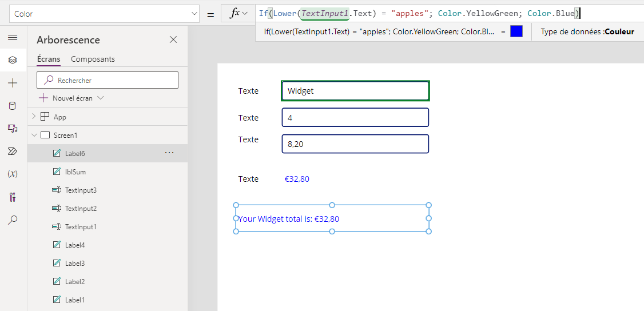Select the Your Widget total label
Screen dimensions: 644x311
pyautogui.click(x=332, y=218)
